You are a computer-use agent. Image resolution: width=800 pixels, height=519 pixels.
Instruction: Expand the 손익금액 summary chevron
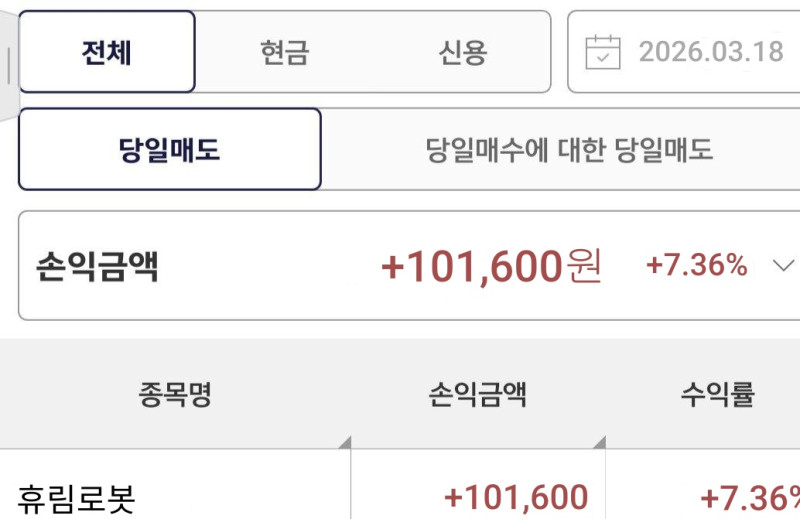pyautogui.click(x=782, y=266)
